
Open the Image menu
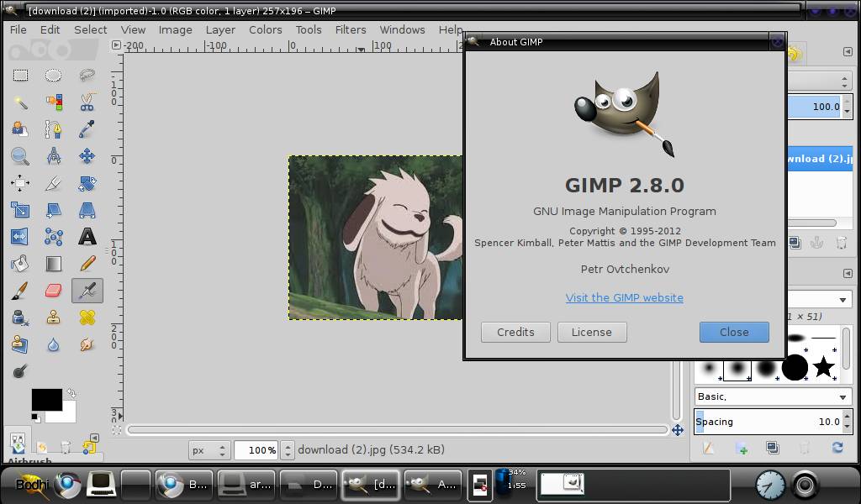click(175, 29)
